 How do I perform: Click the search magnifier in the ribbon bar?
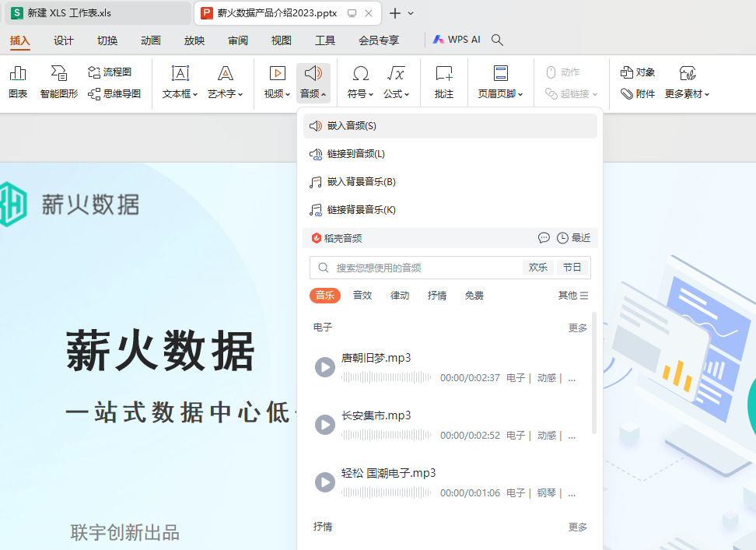point(497,40)
